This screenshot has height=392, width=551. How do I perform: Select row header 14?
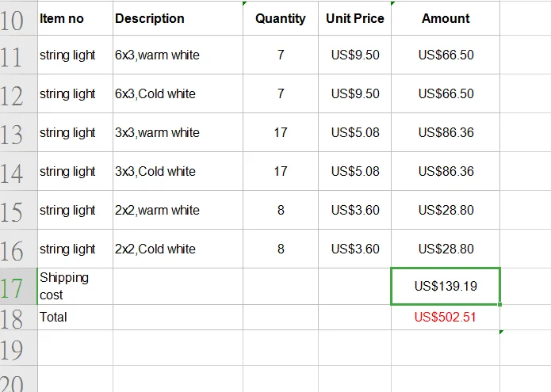click(18, 171)
